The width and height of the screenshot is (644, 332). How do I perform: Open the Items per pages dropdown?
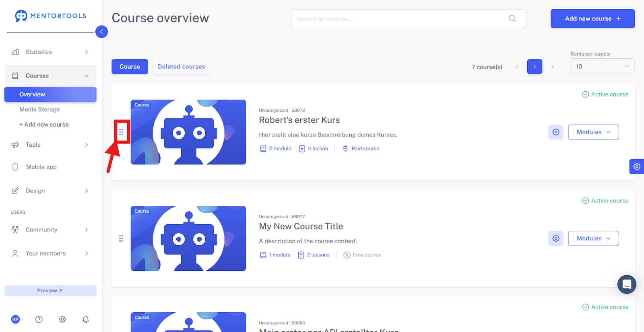click(x=602, y=66)
